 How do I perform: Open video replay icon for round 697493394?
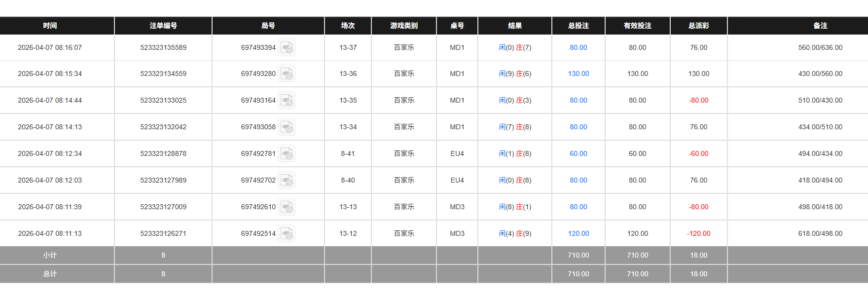(287, 48)
